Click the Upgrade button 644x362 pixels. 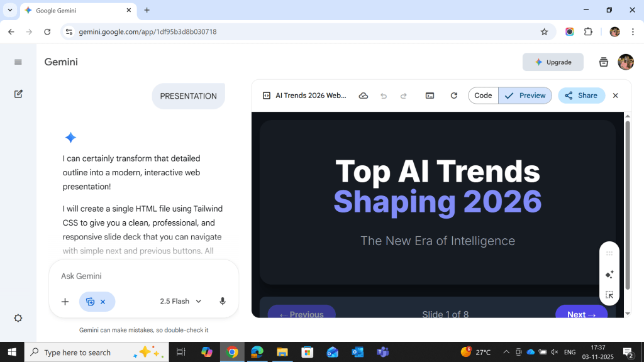[553, 62]
